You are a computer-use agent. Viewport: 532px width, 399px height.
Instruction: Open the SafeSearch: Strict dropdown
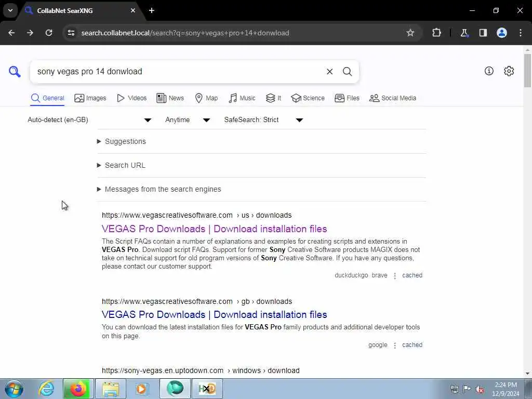coord(263,120)
